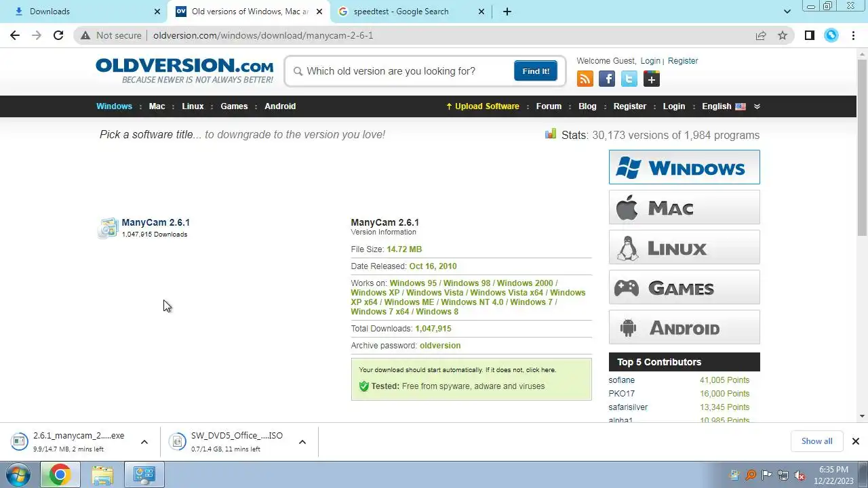Reload the page with refresh icon
Image resolution: width=868 pixels, height=488 pixels.
point(58,35)
